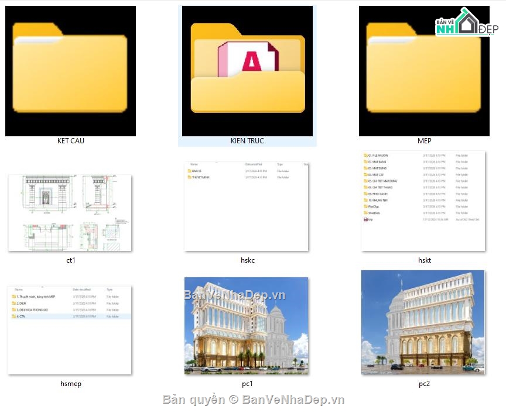
Task: Open the pc2 building render image
Action: [423, 322]
